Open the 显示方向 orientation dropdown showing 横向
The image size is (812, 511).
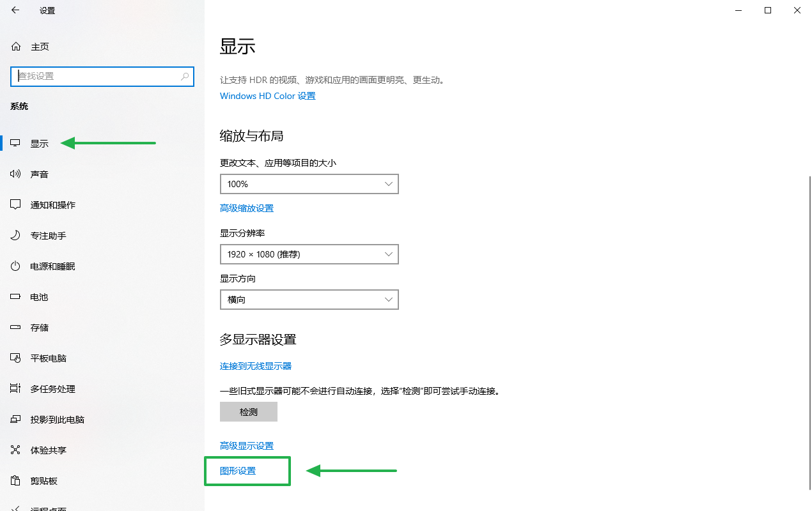tap(309, 300)
